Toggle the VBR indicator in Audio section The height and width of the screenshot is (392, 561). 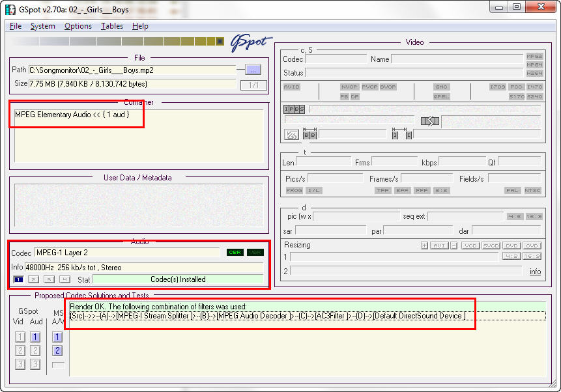pos(255,253)
